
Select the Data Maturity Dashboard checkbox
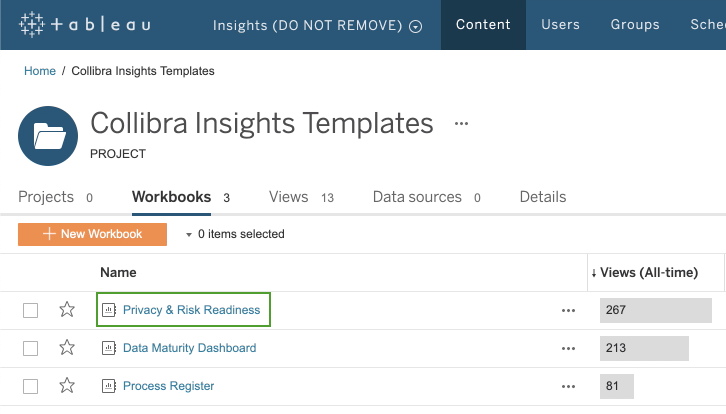point(31,348)
